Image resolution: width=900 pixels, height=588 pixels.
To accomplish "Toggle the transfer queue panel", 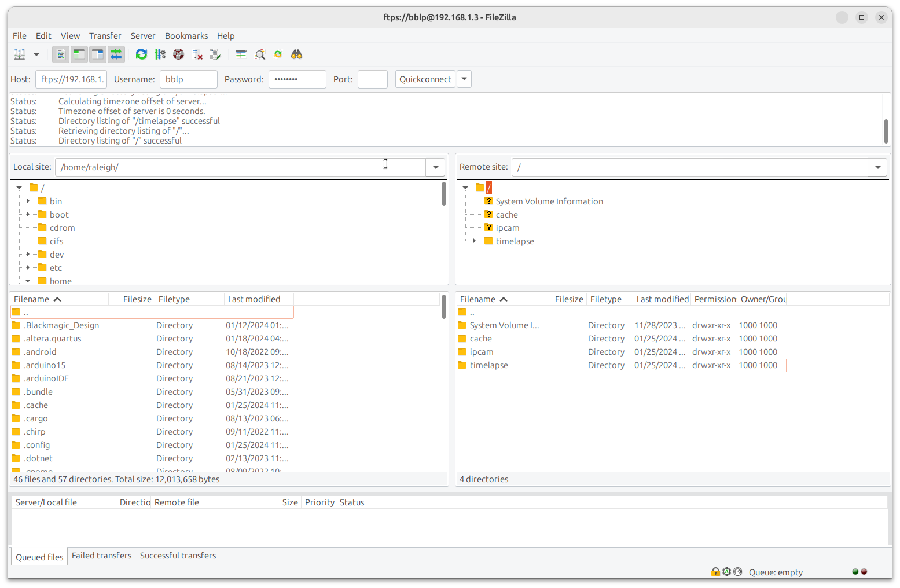I will [116, 54].
